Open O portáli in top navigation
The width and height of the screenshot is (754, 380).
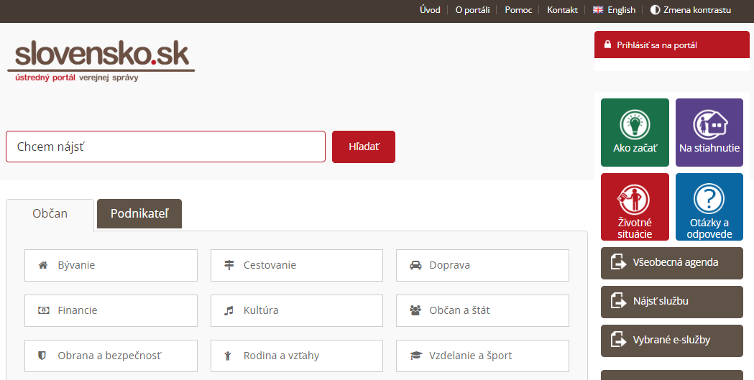click(473, 10)
